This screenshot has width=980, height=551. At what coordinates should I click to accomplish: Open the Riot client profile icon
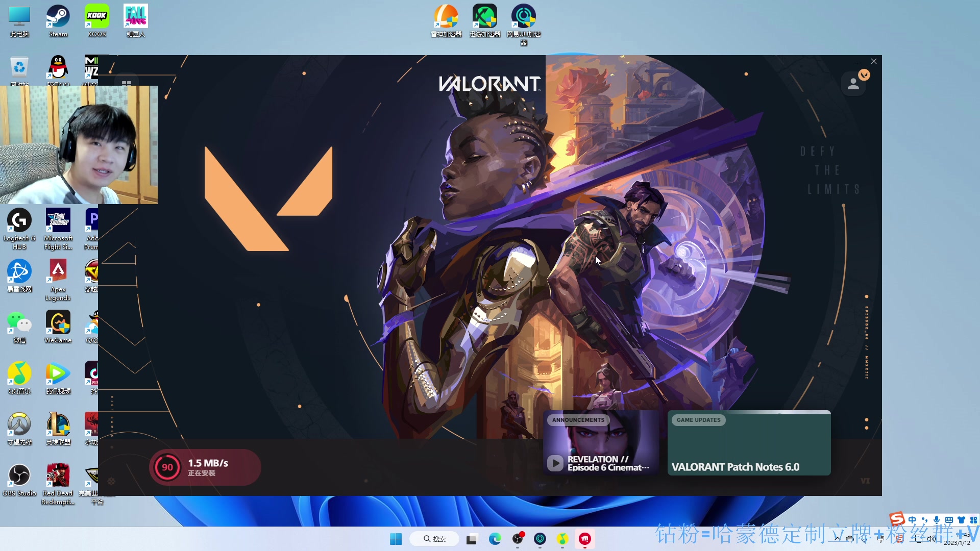point(853,84)
